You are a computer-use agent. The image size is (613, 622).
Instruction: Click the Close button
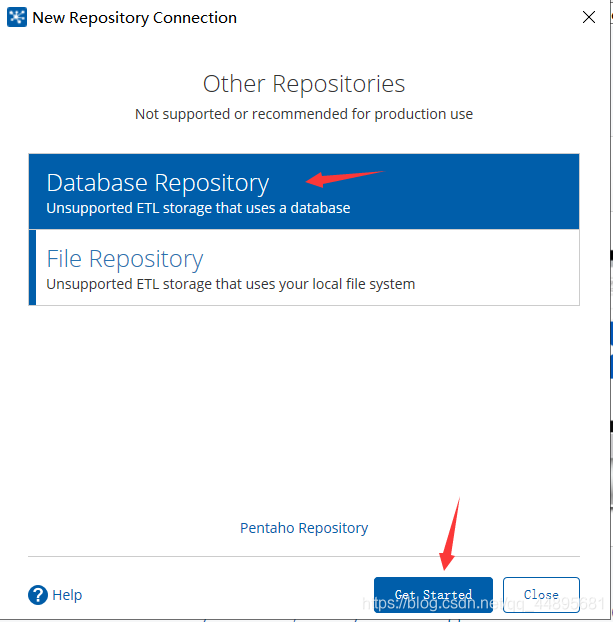(x=541, y=595)
